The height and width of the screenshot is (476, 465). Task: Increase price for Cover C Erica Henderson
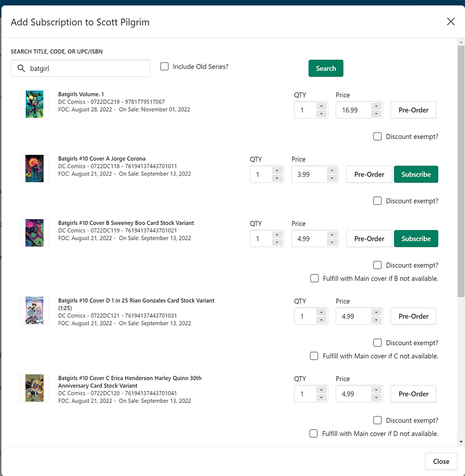[x=376, y=390]
